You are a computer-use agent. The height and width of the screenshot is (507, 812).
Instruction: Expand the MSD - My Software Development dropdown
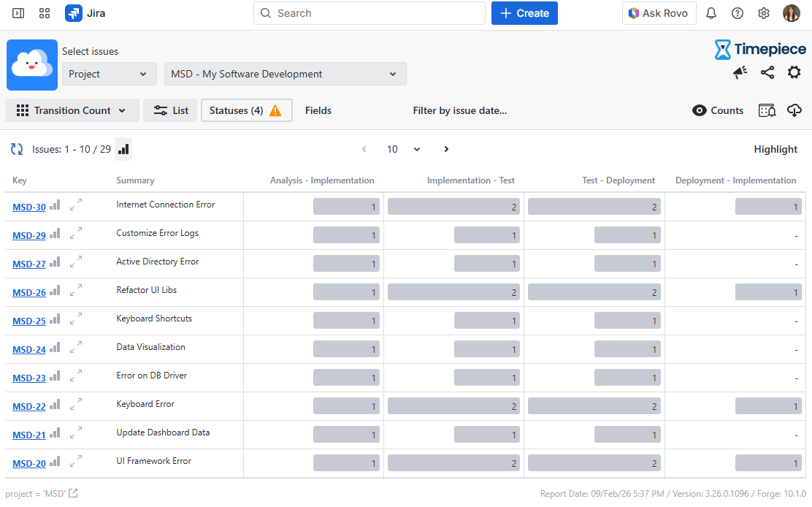pyautogui.click(x=285, y=74)
